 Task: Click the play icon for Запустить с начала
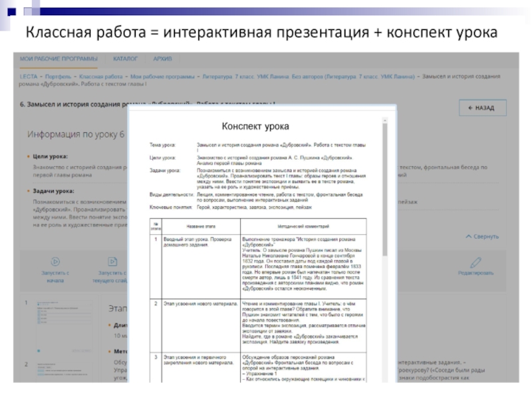pyautogui.click(x=56, y=262)
